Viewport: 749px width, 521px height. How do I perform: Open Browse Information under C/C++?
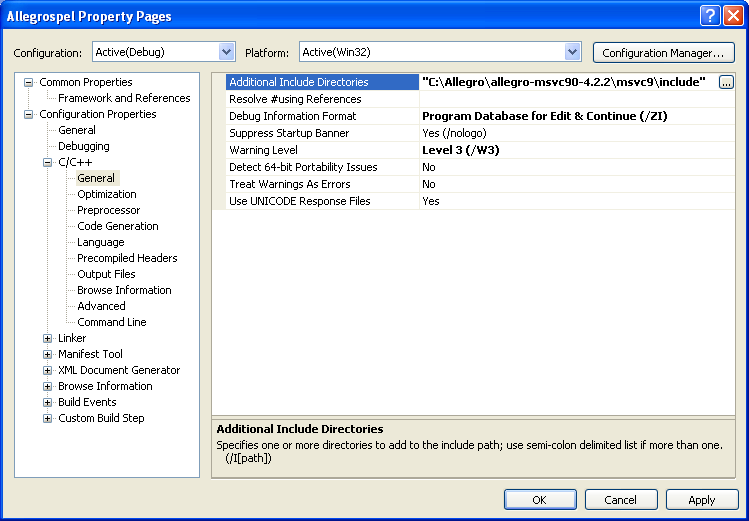click(124, 290)
